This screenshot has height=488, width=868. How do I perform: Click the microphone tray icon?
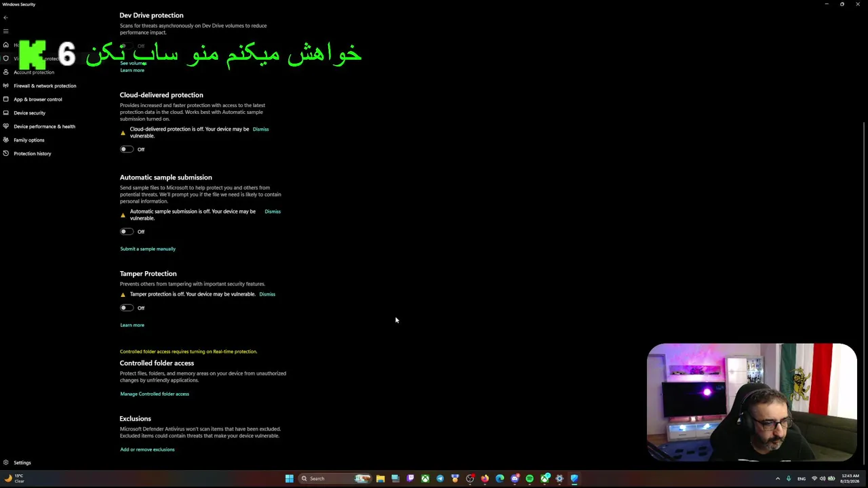(789, 479)
